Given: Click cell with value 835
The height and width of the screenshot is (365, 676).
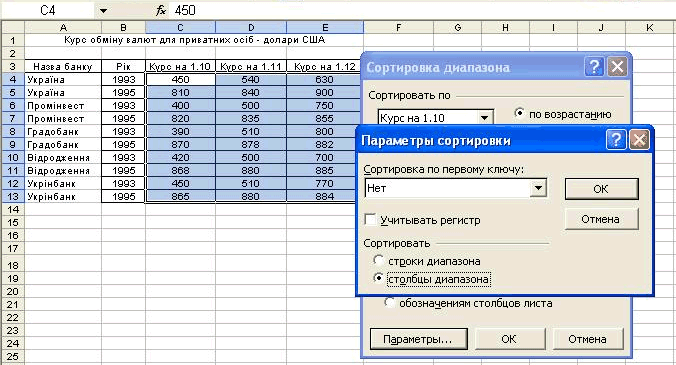Looking at the screenshot, I should click(x=251, y=119).
